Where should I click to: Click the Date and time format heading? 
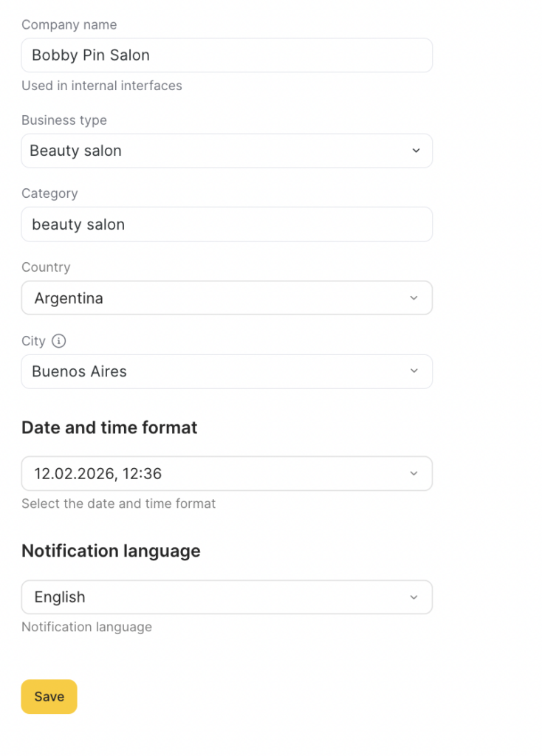click(109, 427)
